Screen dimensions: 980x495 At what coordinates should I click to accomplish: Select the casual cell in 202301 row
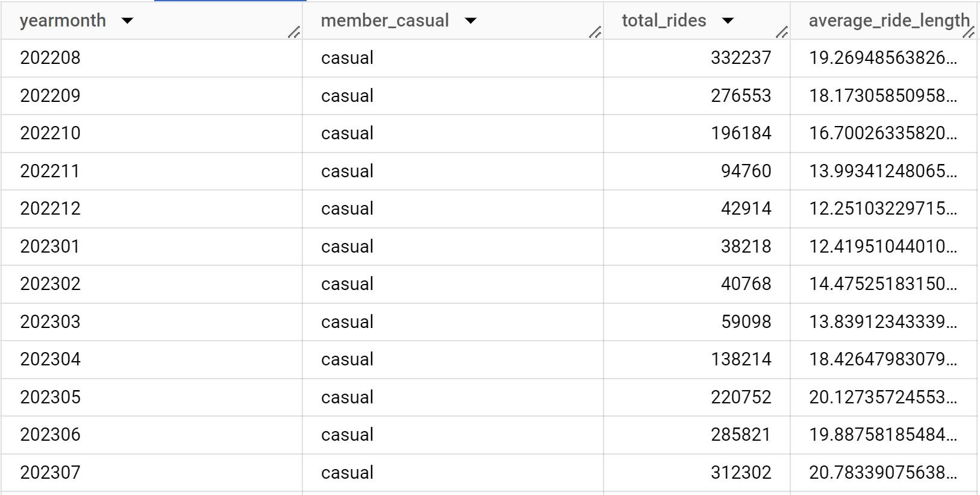(347, 247)
